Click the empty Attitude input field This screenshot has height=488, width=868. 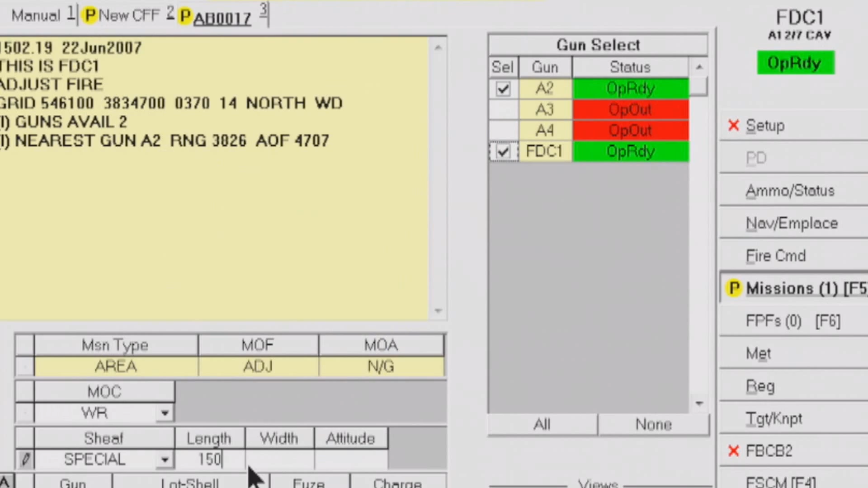coord(351,460)
